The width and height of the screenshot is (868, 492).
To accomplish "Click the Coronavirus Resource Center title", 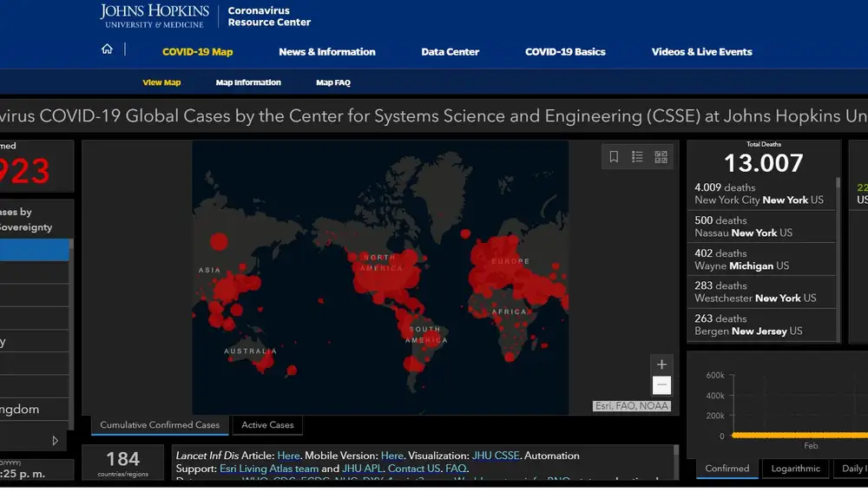I will point(269,16).
